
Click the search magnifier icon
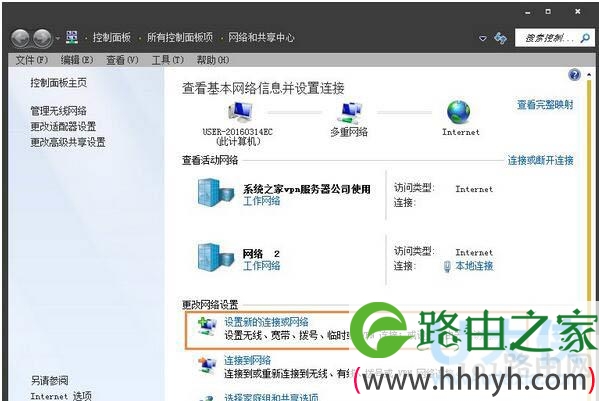[x=585, y=38]
